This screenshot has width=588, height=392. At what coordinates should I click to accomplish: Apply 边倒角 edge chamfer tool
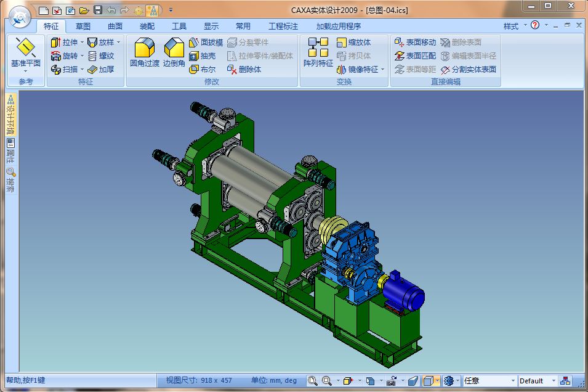(x=174, y=52)
